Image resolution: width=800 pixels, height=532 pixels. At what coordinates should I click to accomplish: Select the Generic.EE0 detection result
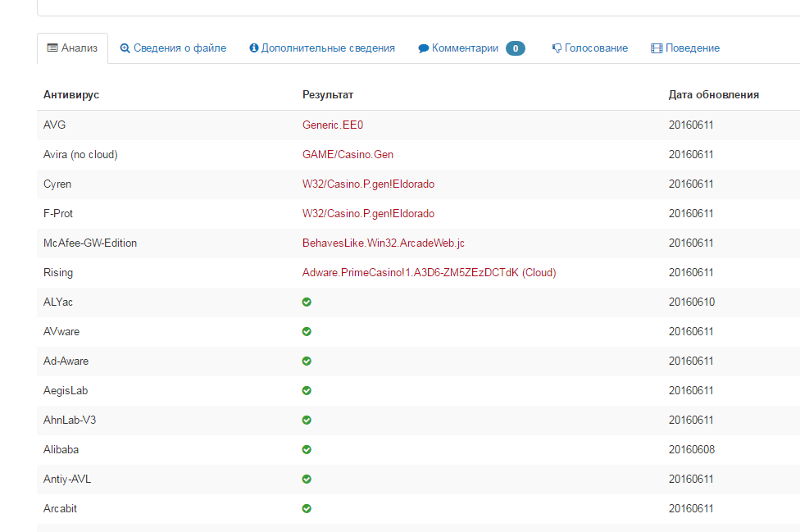[x=333, y=125]
